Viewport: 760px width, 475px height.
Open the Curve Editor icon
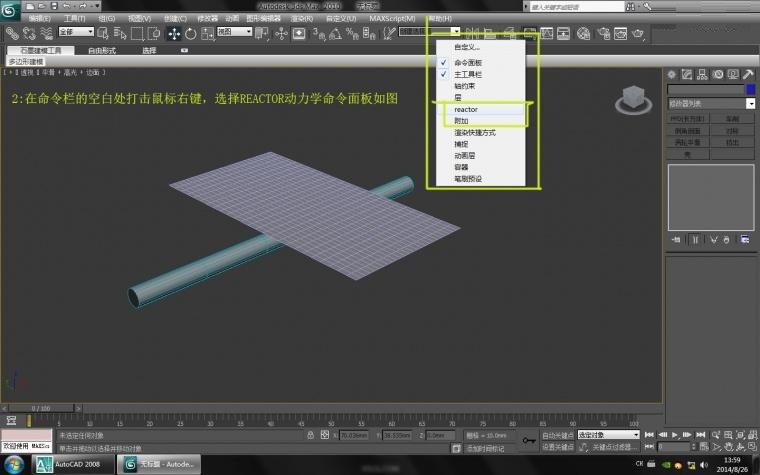click(547, 33)
